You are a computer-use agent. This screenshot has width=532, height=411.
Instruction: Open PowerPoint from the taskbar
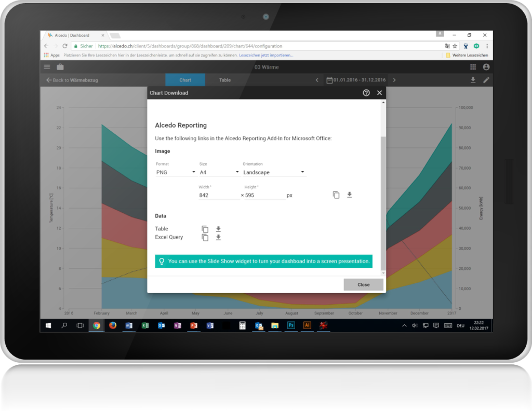(194, 325)
